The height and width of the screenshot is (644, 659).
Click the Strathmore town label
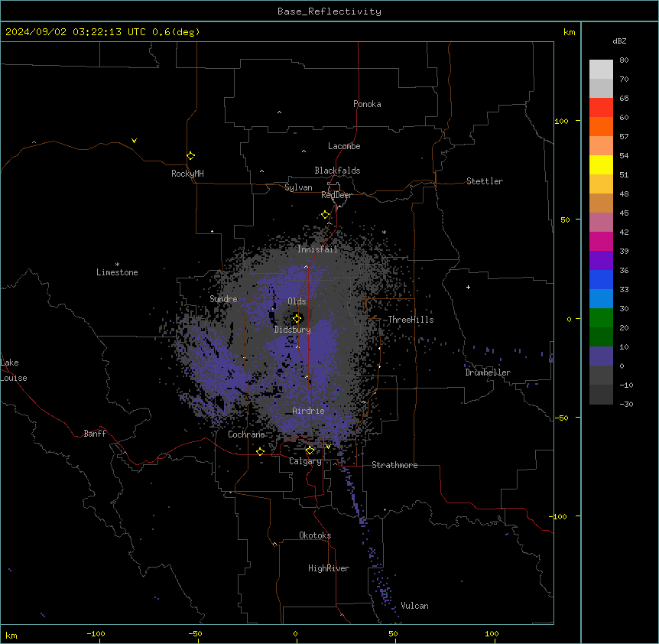pyautogui.click(x=394, y=465)
